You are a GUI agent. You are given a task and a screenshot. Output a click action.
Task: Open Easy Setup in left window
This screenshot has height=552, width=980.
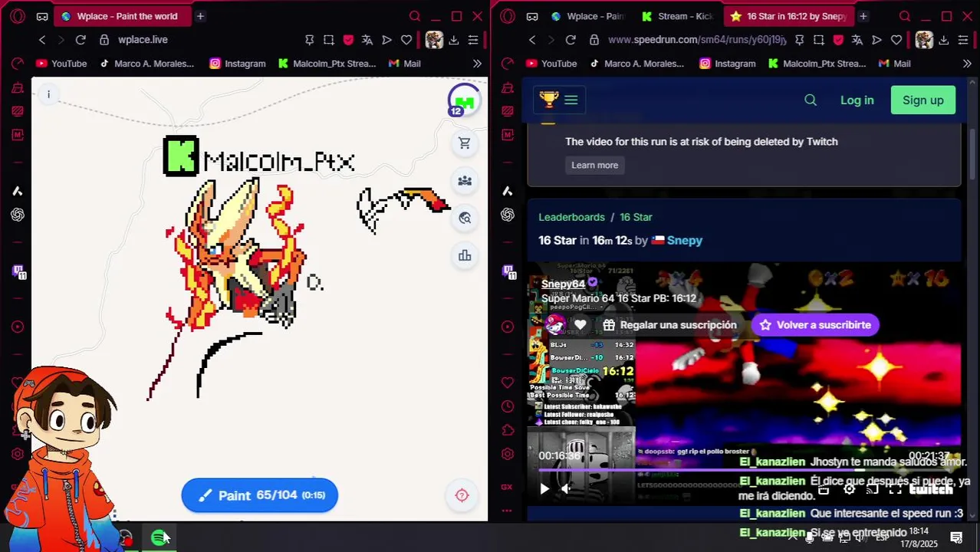pyautogui.click(x=473, y=40)
